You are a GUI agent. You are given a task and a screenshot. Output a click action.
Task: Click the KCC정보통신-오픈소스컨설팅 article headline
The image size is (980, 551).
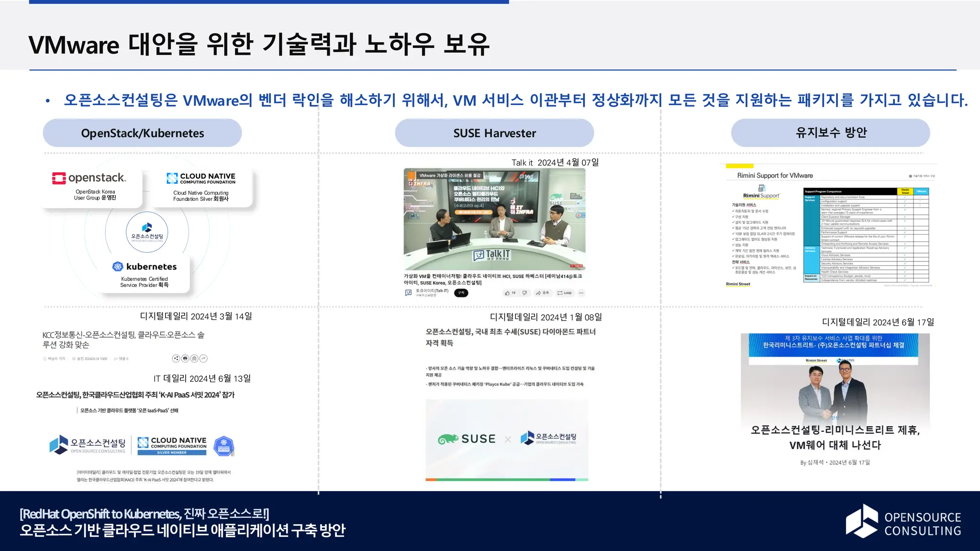point(123,340)
